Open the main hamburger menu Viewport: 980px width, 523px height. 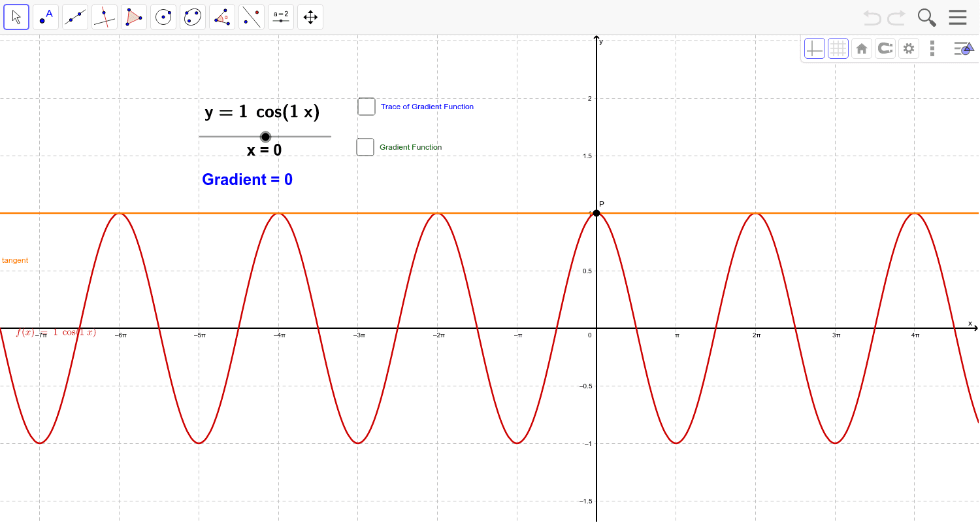[958, 16]
